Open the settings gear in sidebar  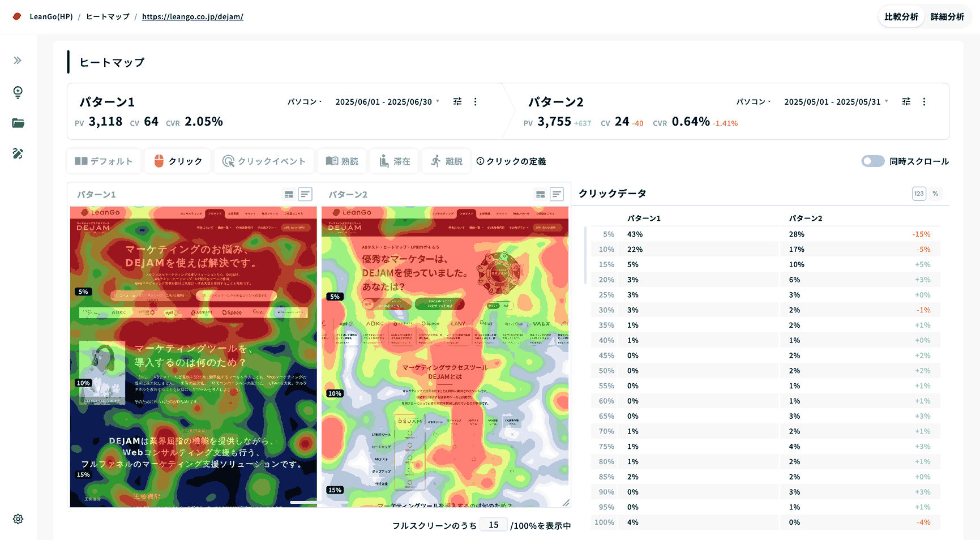[18, 519]
